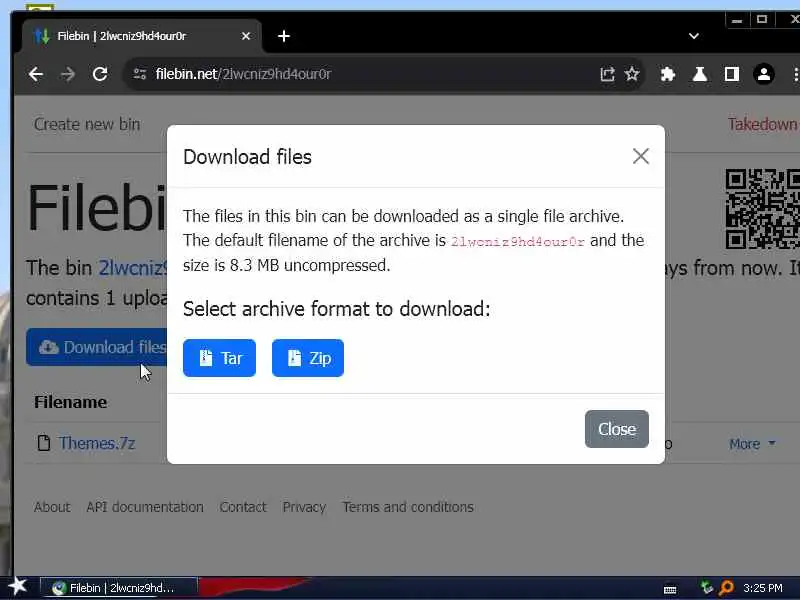
Task: Go back to the previous page
Action: pos(36,74)
